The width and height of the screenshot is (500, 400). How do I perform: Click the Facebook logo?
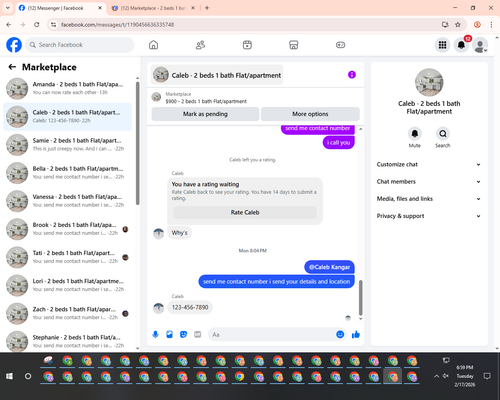[14, 45]
